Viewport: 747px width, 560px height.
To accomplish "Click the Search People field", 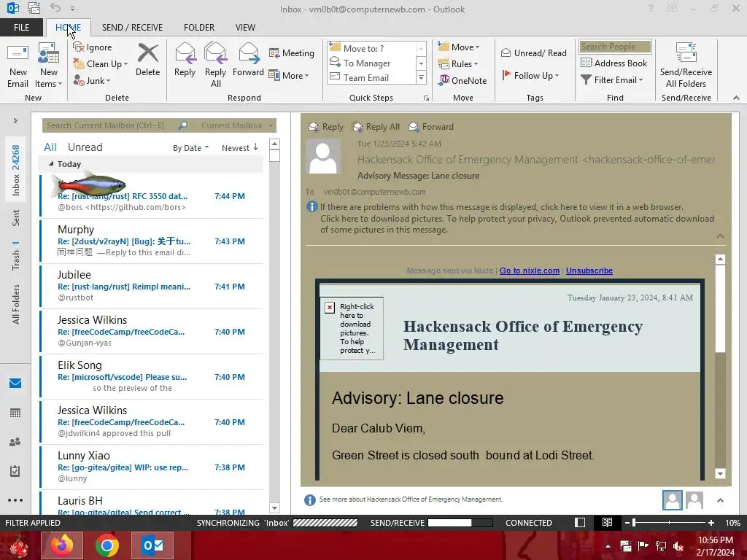I will 615,47.
